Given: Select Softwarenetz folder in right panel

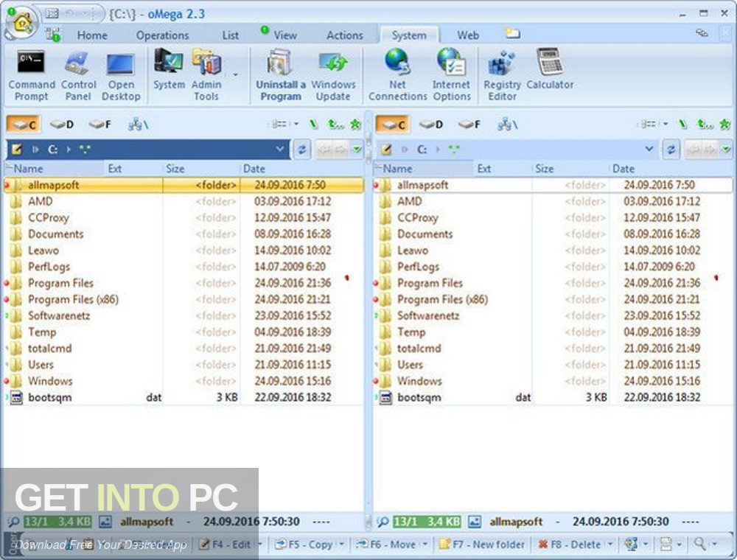Looking at the screenshot, I should [x=553, y=315].
